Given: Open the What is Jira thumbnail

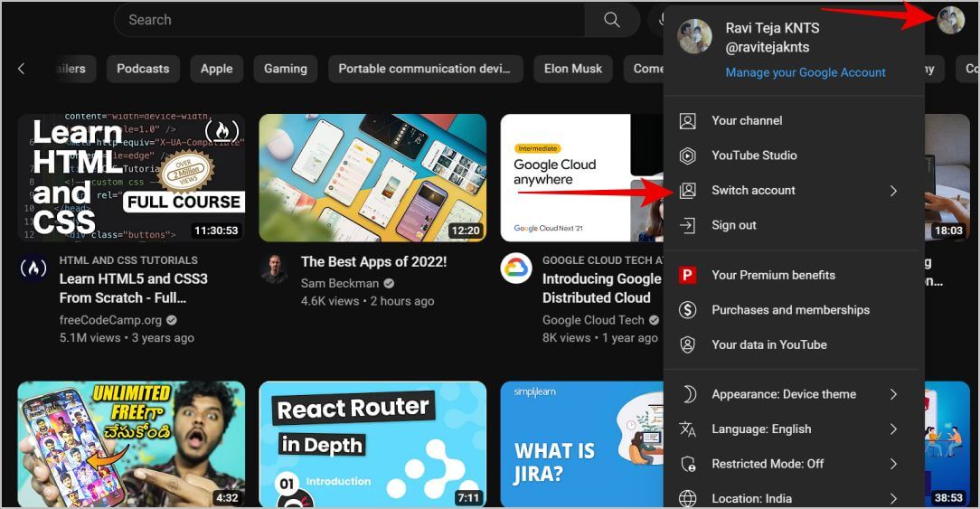Looking at the screenshot, I should tap(582, 444).
